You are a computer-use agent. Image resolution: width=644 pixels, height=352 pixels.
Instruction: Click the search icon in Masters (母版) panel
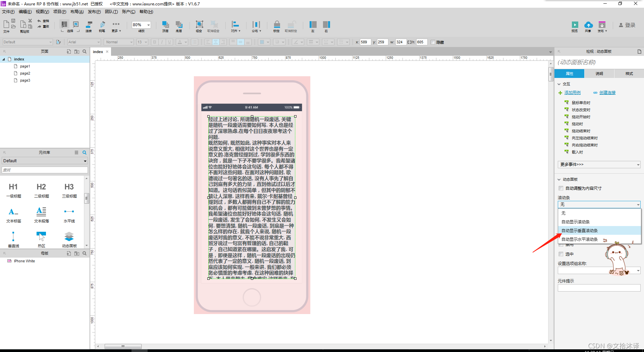tap(85, 254)
